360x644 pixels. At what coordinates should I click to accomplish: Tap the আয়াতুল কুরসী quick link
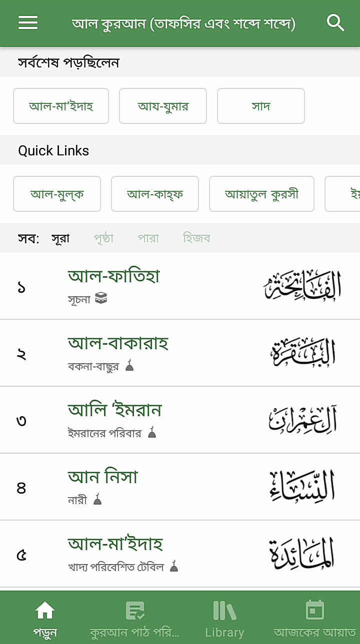point(261,194)
